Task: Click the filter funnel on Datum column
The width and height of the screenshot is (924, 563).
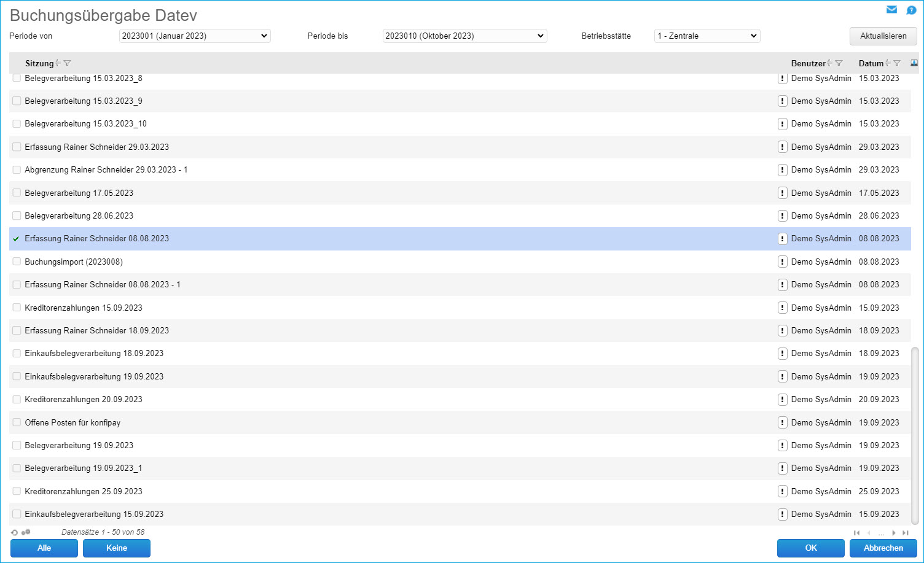Action: click(x=897, y=63)
